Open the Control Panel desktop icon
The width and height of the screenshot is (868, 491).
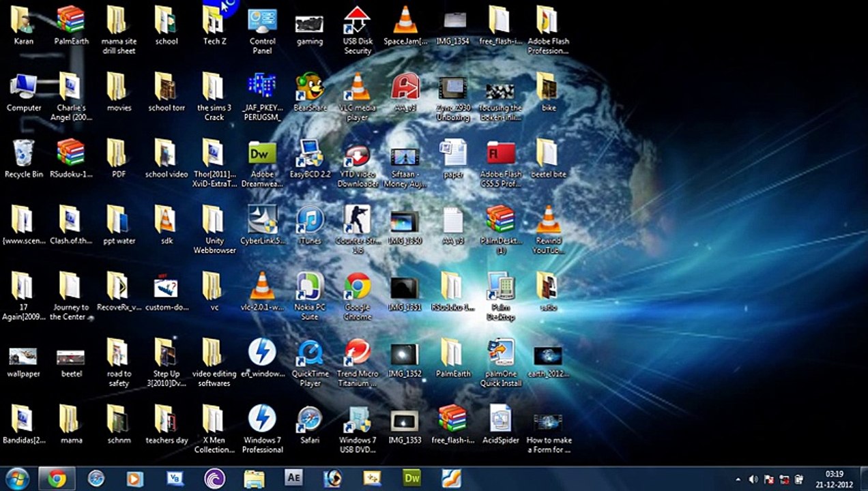pyautogui.click(x=262, y=31)
